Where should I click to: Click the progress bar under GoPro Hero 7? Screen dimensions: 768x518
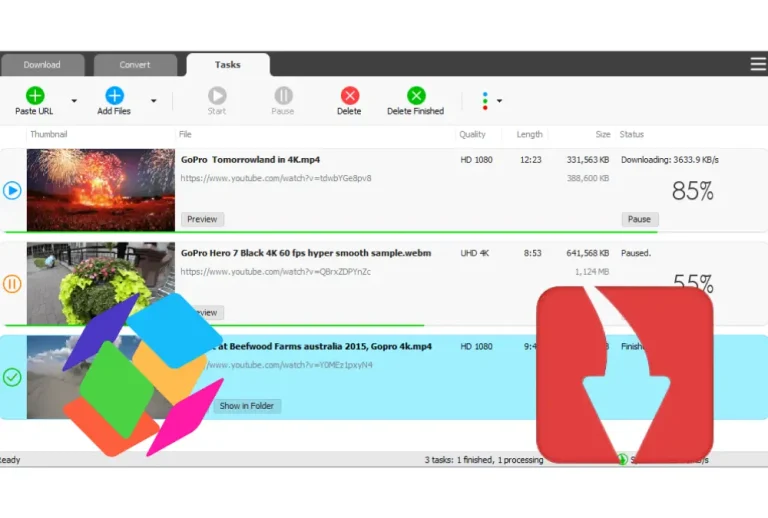tap(214, 325)
